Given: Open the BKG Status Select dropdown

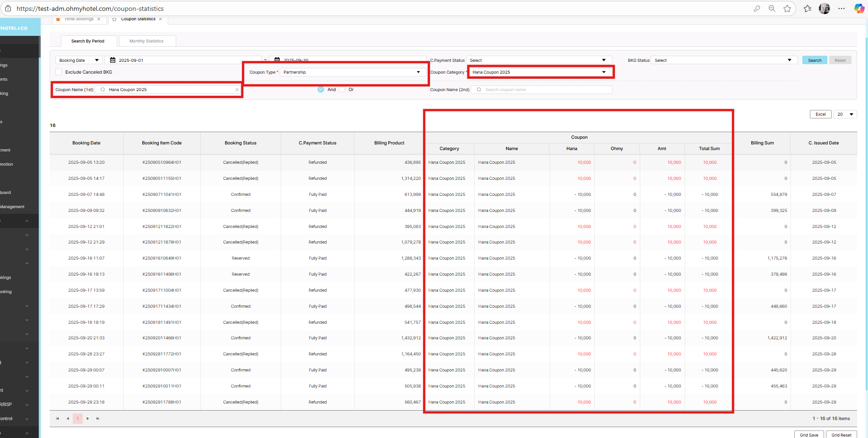Looking at the screenshot, I should coord(723,60).
